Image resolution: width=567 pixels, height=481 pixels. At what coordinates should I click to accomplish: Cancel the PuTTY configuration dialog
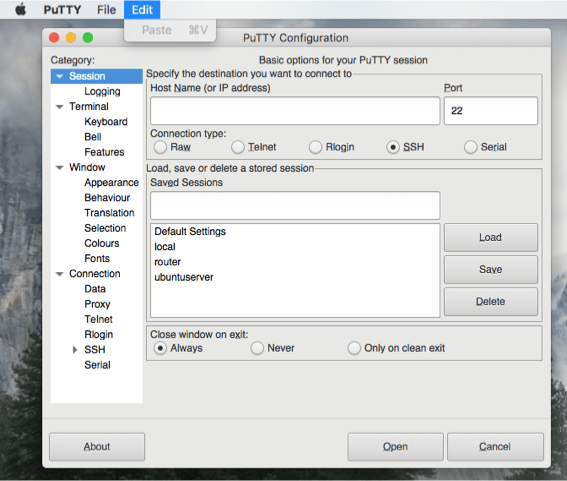495,447
